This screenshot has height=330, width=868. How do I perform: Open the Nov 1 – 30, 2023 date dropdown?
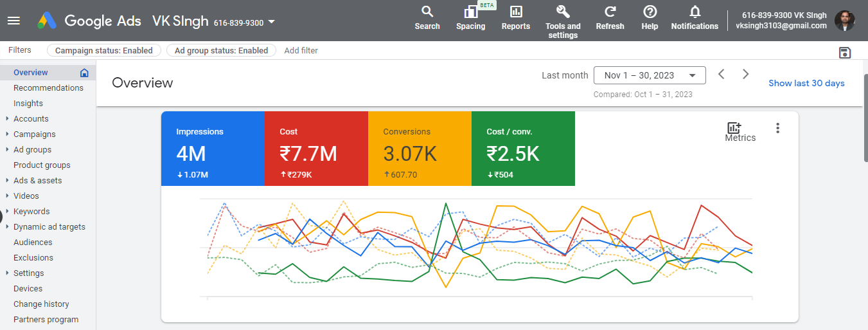650,75
